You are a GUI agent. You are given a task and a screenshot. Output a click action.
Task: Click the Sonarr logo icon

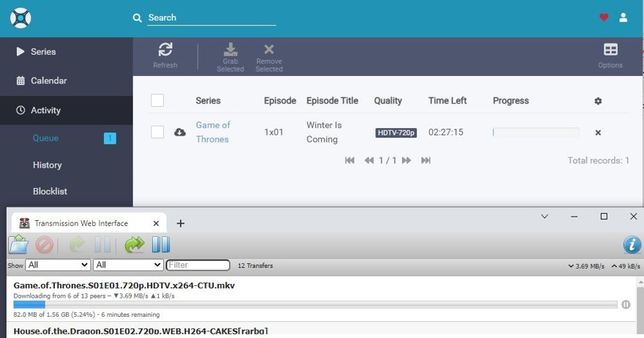click(x=20, y=18)
